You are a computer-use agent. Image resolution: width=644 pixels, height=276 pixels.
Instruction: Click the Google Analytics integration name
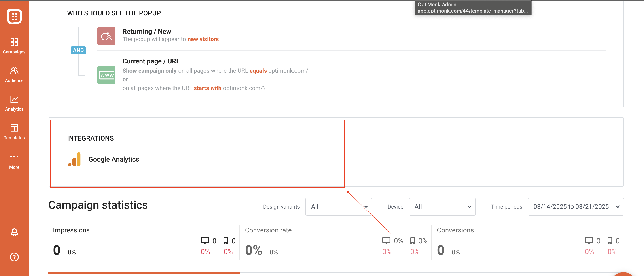click(x=114, y=159)
